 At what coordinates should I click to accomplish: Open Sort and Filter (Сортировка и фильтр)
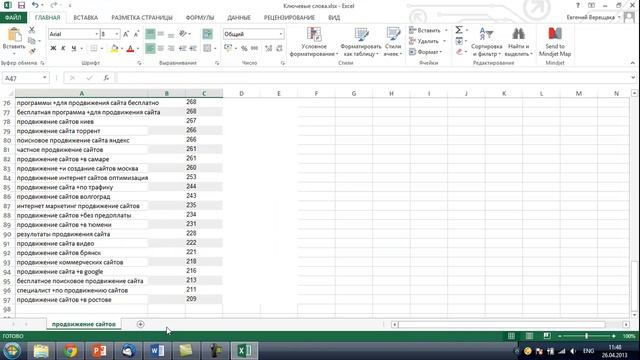486,42
